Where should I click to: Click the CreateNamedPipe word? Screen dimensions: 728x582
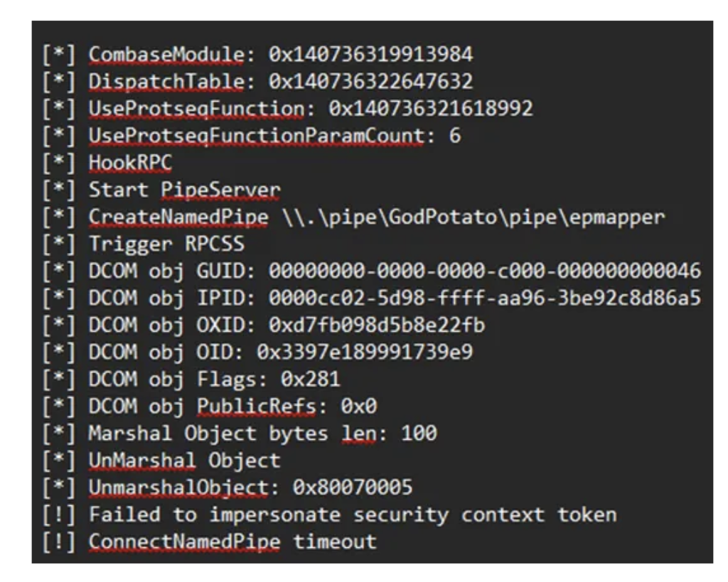tap(178, 217)
